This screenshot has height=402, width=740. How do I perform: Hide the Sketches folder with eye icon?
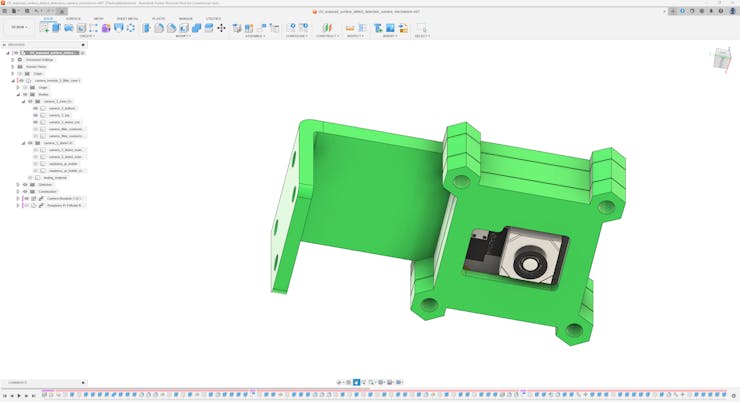25,185
